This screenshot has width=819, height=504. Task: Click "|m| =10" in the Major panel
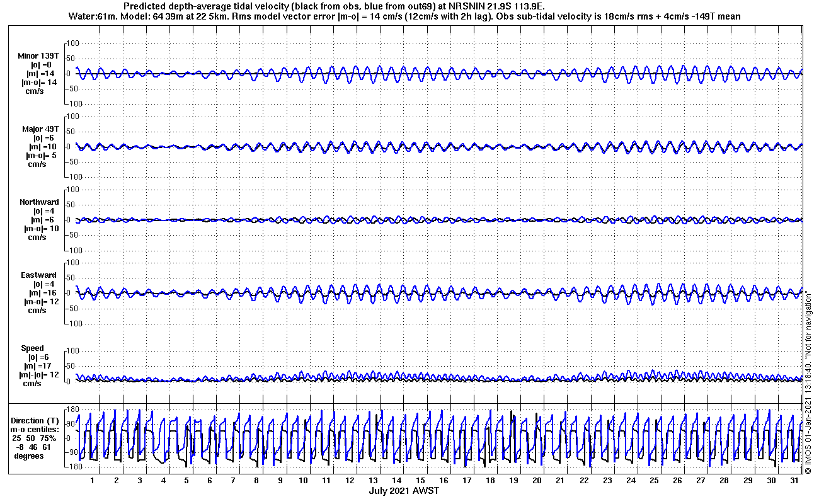click(42, 147)
